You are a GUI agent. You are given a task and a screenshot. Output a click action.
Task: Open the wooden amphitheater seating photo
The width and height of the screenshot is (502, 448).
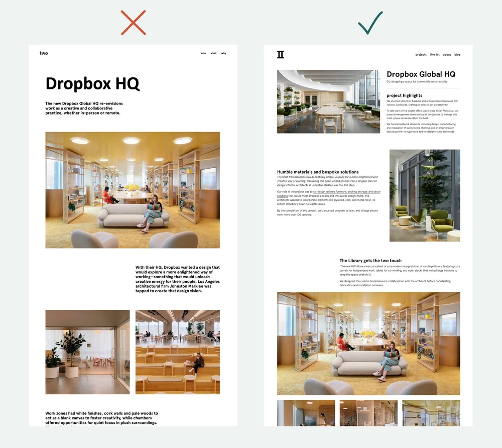click(x=178, y=352)
